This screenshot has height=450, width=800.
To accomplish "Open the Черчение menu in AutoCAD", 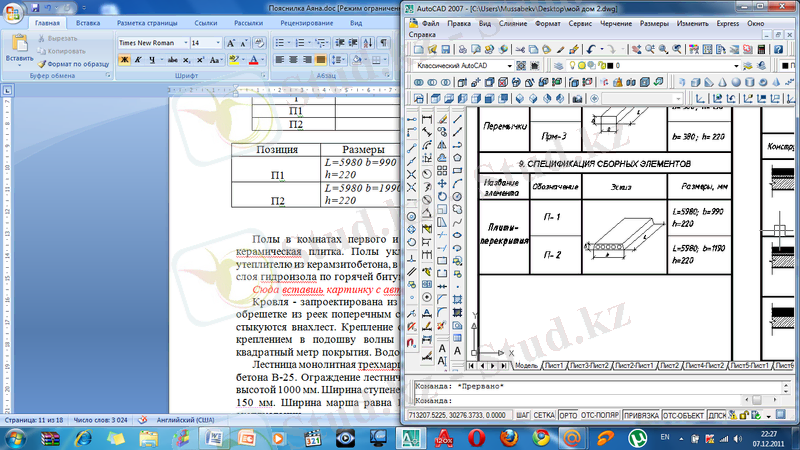I will point(616,22).
